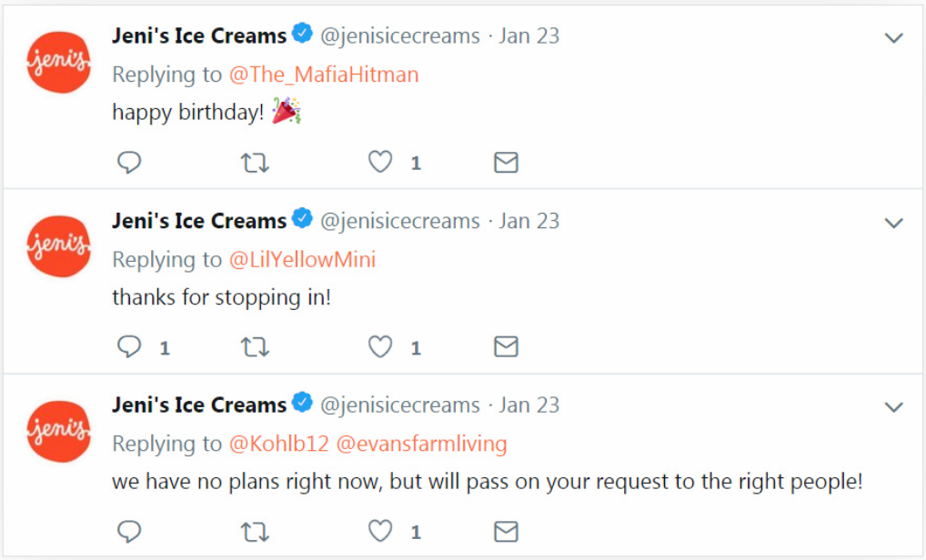Send the happy birthday tweet via Direct Message
This screenshot has width=926, height=560.
coord(506,163)
